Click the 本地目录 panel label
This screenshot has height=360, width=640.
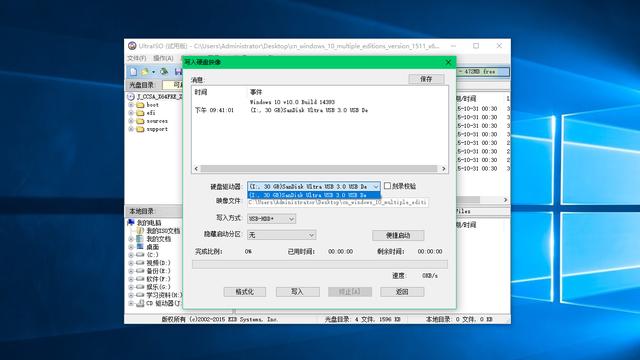(x=142, y=211)
